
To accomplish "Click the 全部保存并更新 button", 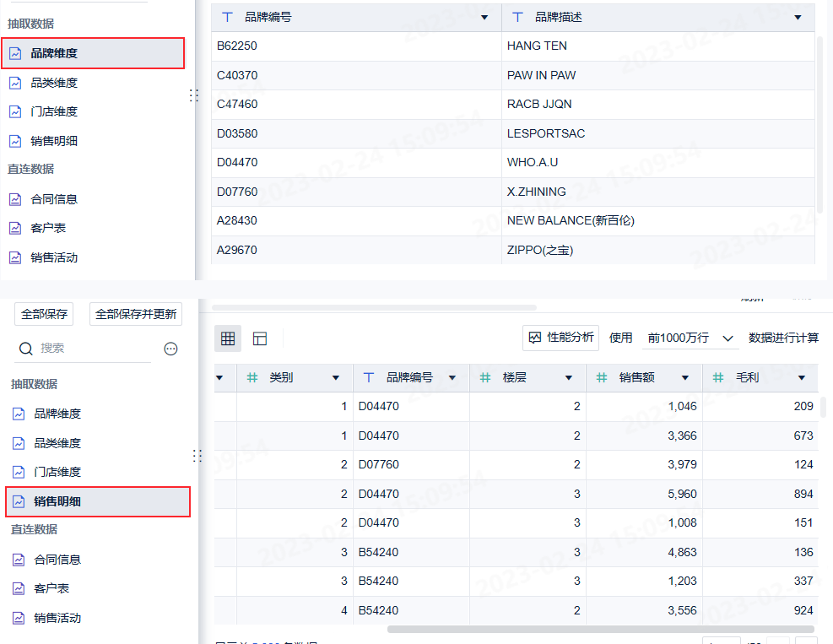I will point(136,314).
